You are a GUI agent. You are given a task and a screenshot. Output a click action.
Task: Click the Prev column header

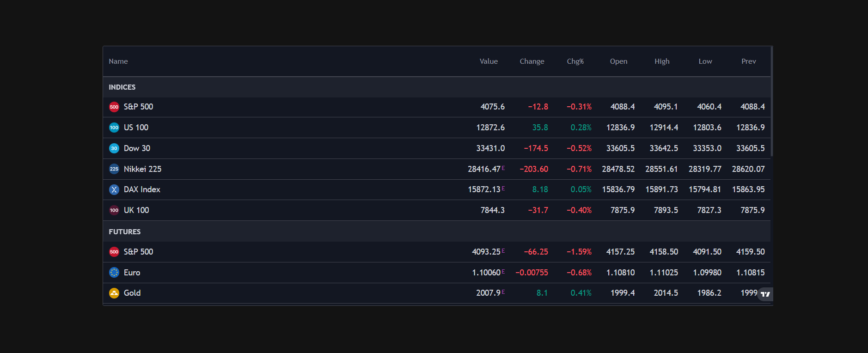749,61
